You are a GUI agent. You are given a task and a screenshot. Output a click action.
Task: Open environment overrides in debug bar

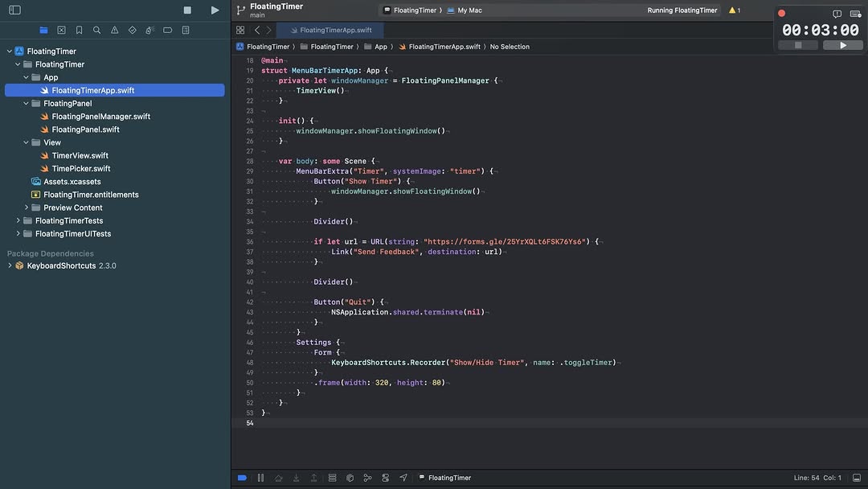385,478
